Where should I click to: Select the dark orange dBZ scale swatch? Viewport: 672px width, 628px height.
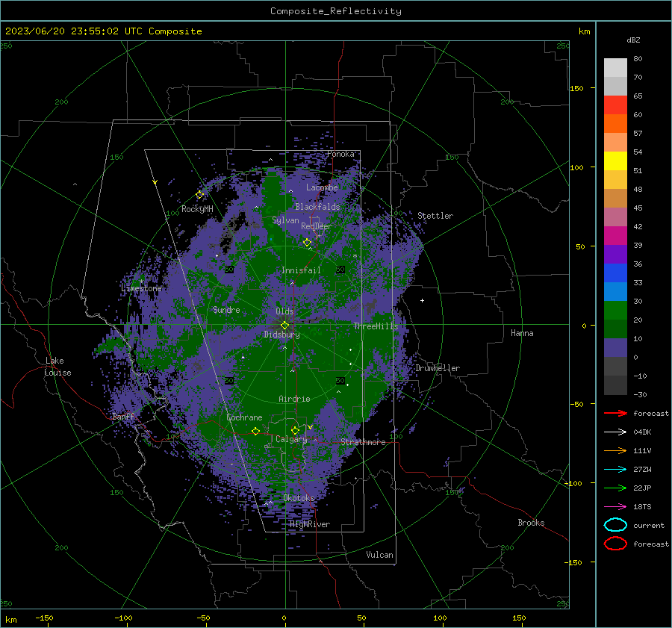(x=615, y=123)
